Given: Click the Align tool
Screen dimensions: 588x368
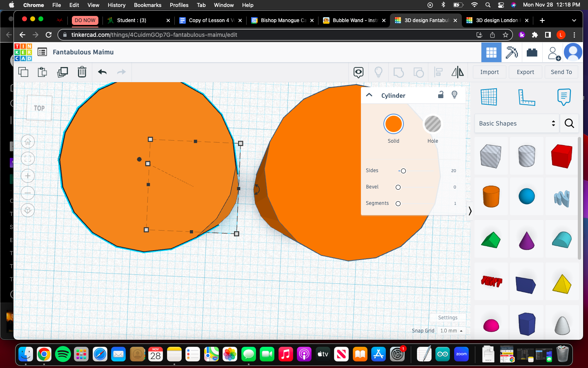Looking at the screenshot, I should [438, 72].
